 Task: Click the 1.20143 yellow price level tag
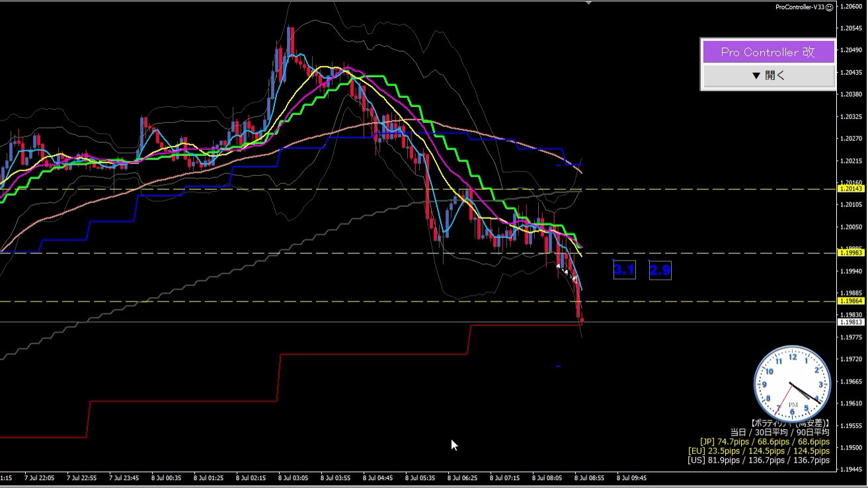point(850,188)
